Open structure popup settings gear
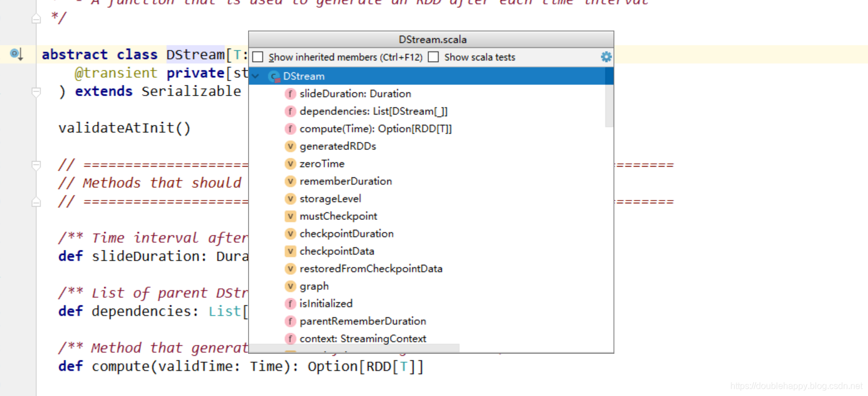The height and width of the screenshot is (396, 868). [606, 57]
